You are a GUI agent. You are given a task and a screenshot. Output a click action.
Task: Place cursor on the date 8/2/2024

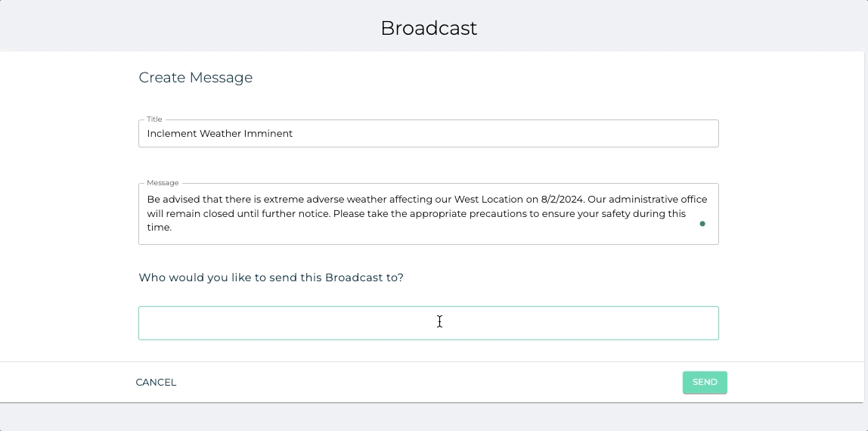pos(563,200)
